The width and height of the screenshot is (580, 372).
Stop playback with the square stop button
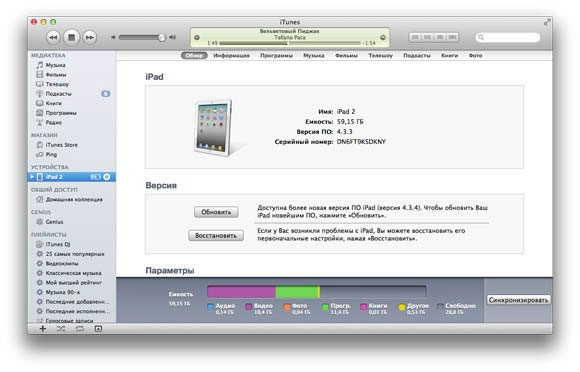tap(71, 37)
